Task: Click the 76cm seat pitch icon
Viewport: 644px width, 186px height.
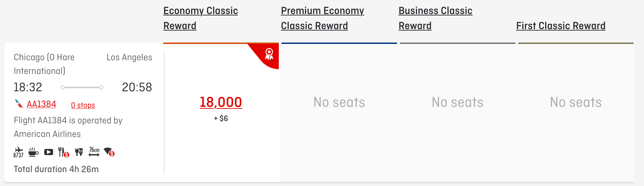Action: pos(94,152)
